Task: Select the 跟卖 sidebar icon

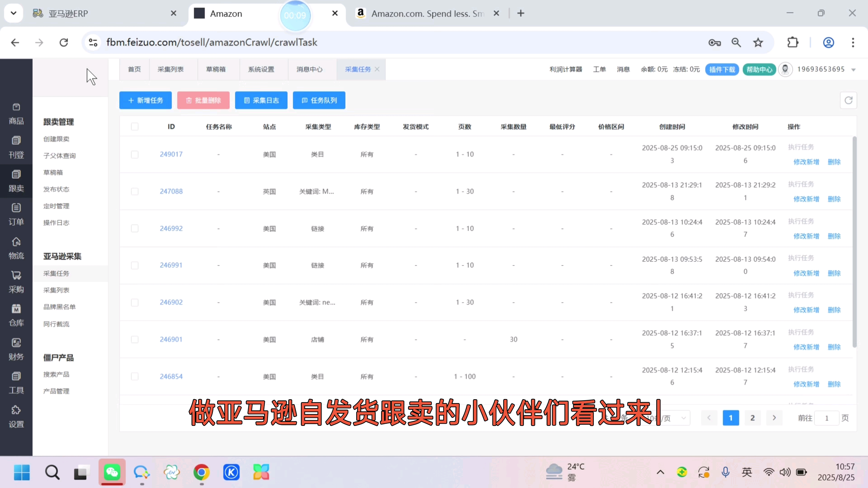Action: (x=16, y=174)
